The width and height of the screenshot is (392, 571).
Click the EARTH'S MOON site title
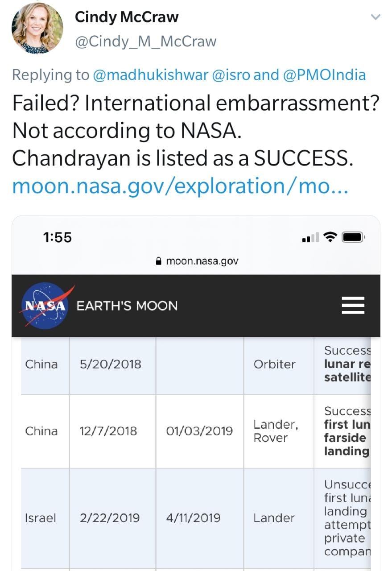[127, 306]
